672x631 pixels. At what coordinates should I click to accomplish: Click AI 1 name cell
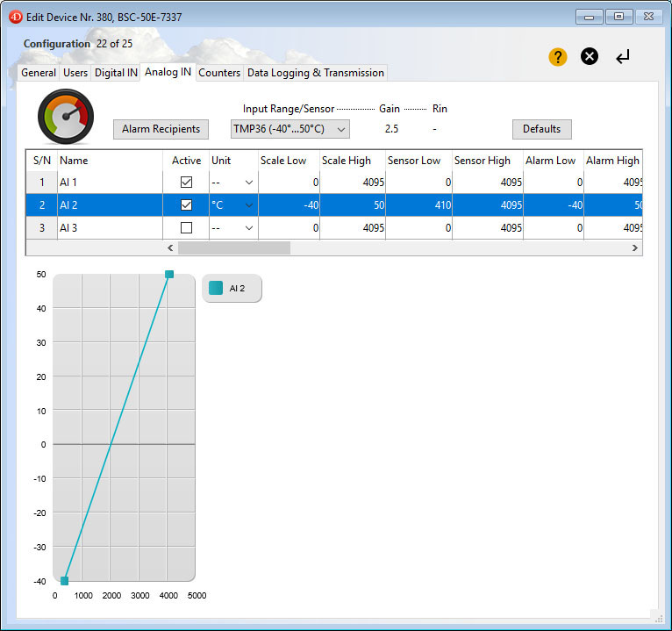(111, 183)
